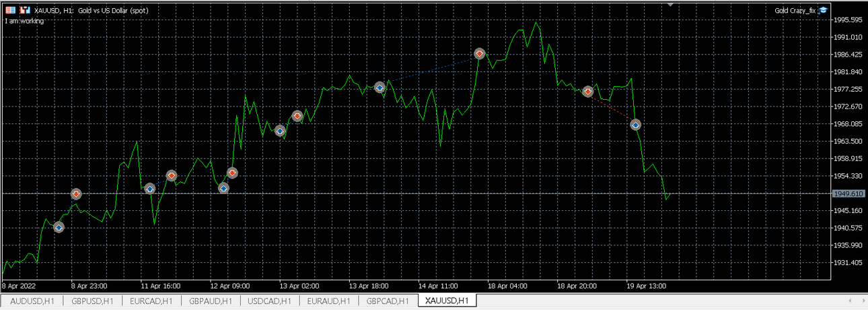Select red sell arrow closest to 12 Apr 09:00
This screenshot has width=868, height=310.
pyautogui.click(x=232, y=173)
